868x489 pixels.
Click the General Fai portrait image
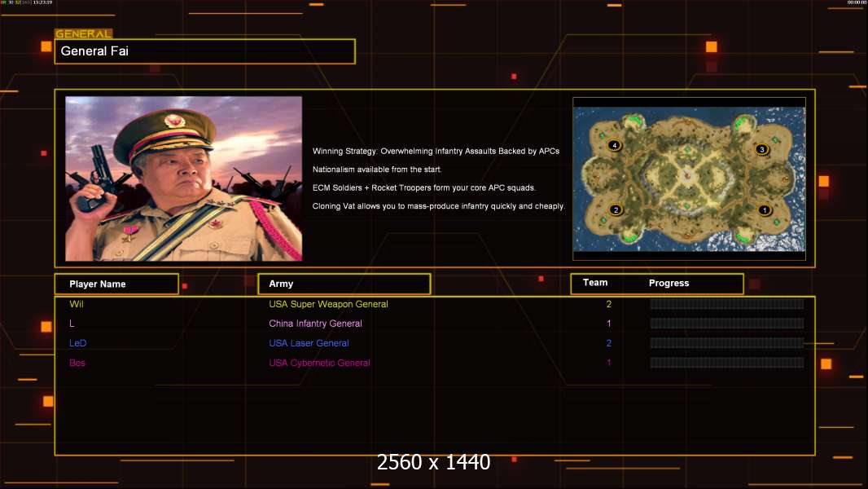click(x=184, y=178)
